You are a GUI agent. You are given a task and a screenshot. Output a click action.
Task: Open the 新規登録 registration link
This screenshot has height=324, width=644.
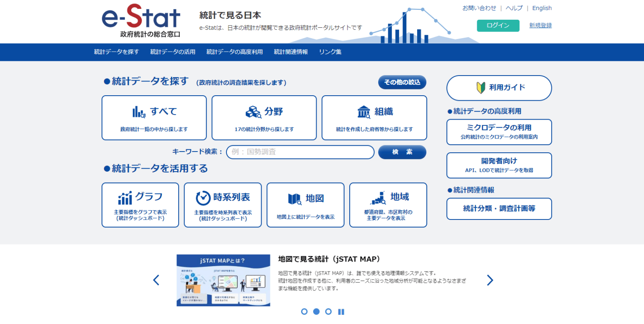(x=540, y=26)
